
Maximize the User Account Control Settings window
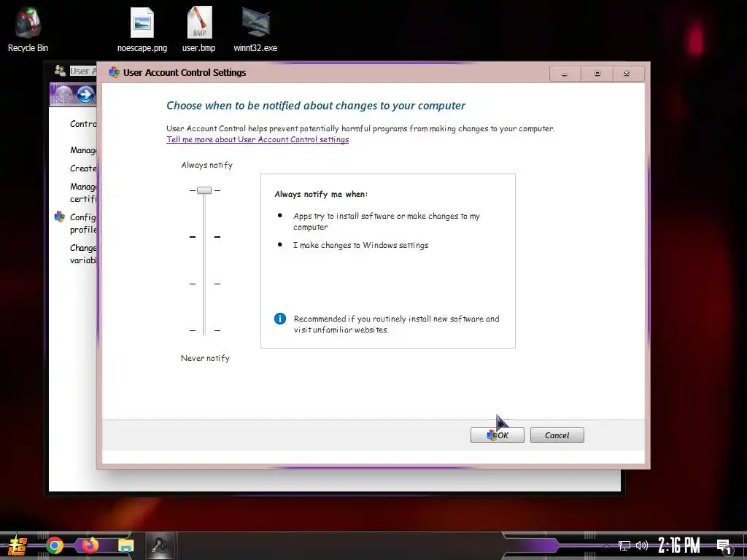coord(597,74)
